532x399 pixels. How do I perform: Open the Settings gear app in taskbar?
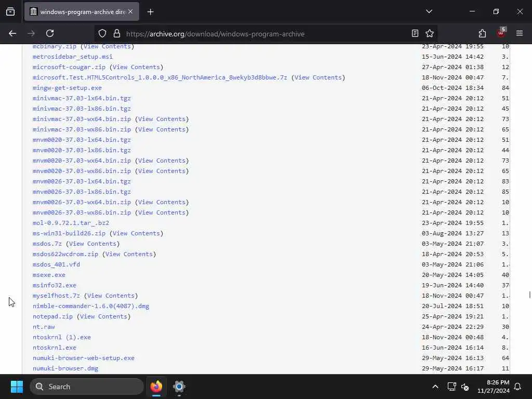179,387
